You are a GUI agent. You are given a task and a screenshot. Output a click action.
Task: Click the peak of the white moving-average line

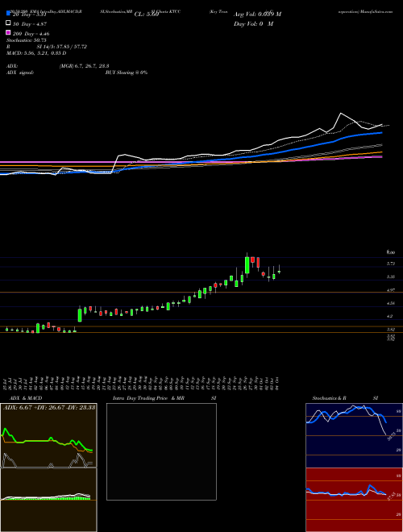coord(341,114)
